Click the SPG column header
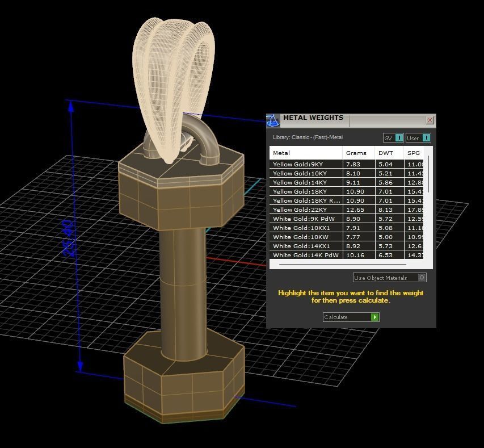This screenshot has width=484, height=448. [414, 153]
